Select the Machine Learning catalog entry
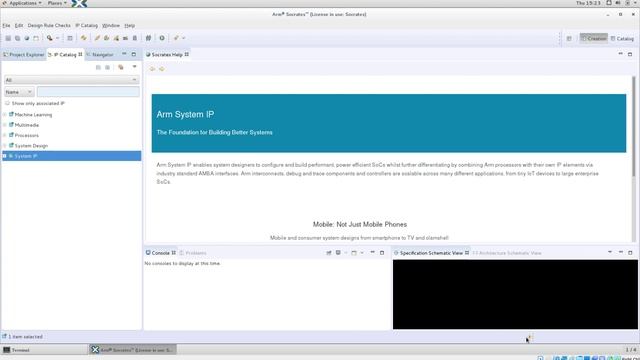This screenshot has width=640, height=360. [x=33, y=115]
